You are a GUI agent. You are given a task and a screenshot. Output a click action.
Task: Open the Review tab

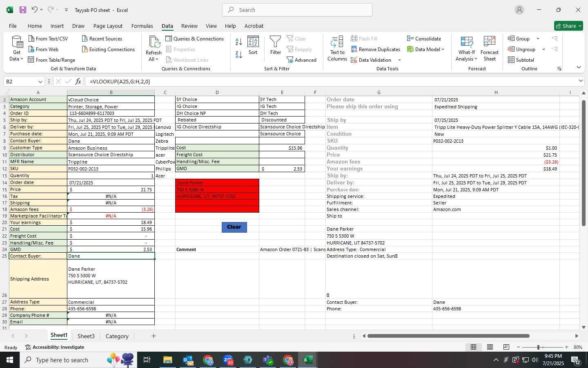[x=189, y=26]
